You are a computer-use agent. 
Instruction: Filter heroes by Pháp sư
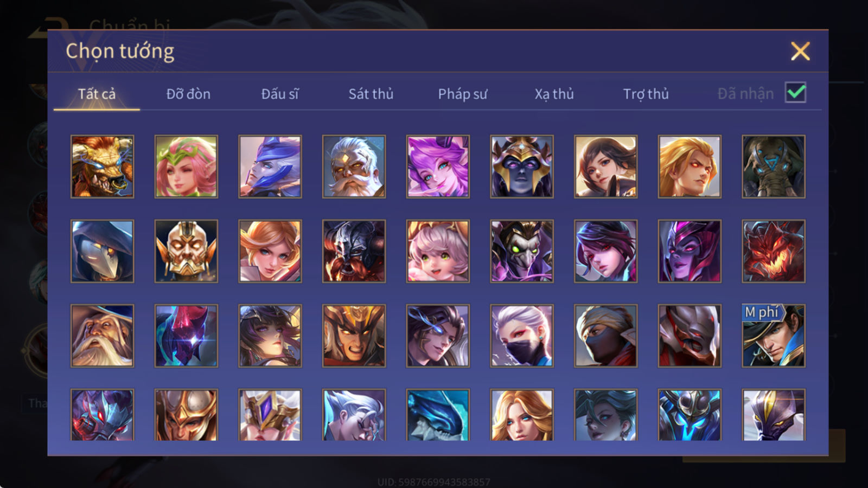tap(463, 94)
